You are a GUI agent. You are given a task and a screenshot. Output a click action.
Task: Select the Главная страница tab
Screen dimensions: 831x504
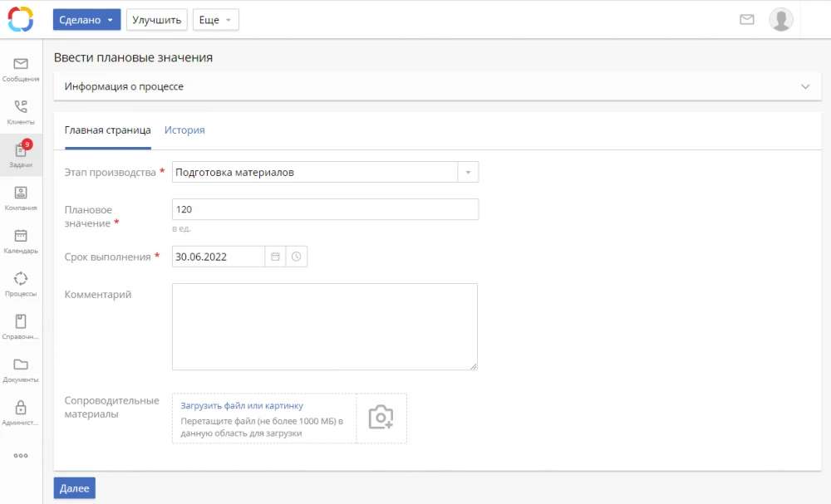(x=107, y=130)
